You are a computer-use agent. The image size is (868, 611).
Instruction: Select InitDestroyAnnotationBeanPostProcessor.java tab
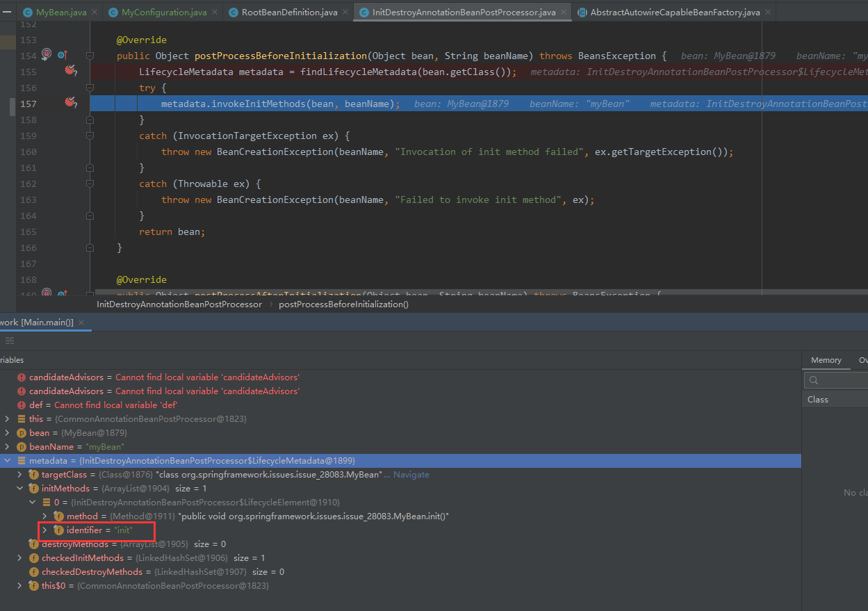tap(464, 13)
